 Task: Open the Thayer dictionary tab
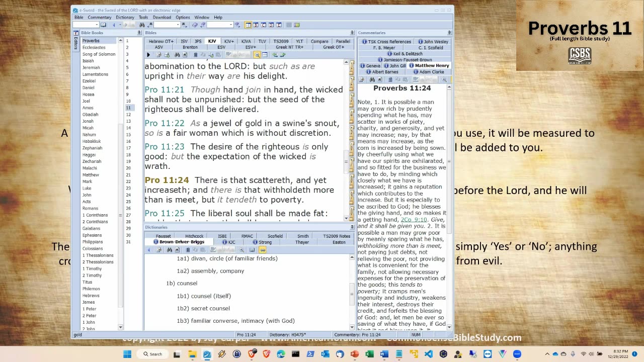point(302,242)
